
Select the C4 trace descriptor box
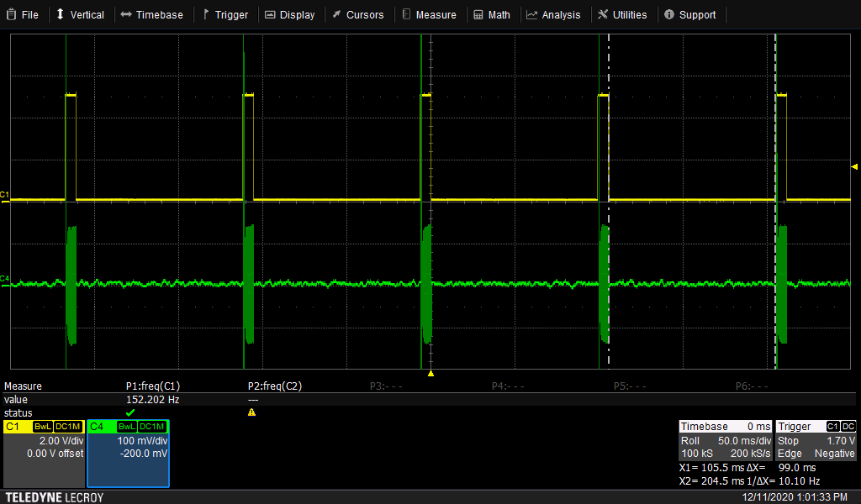click(x=126, y=454)
